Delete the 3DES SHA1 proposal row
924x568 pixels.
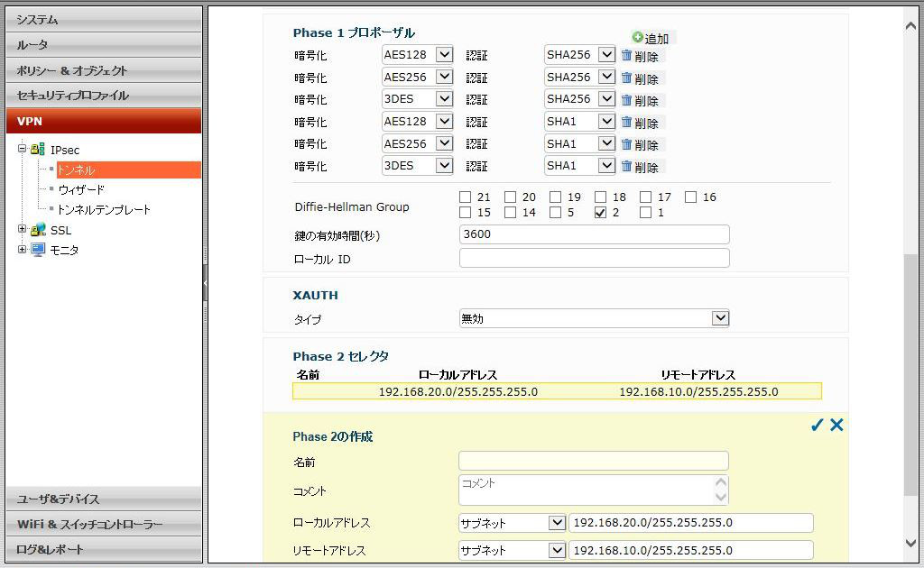pos(642,167)
